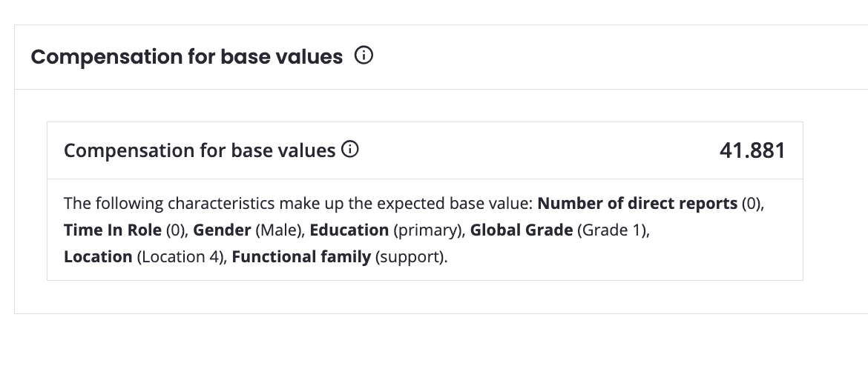868x366 pixels.
Task: Click the bold 'Location' label
Action: tap(98, 257)
